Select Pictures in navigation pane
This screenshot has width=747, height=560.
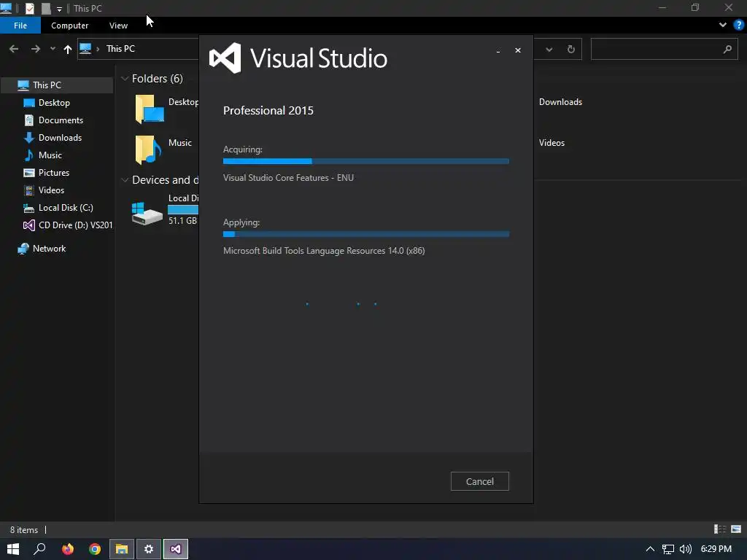coord(53,173)
